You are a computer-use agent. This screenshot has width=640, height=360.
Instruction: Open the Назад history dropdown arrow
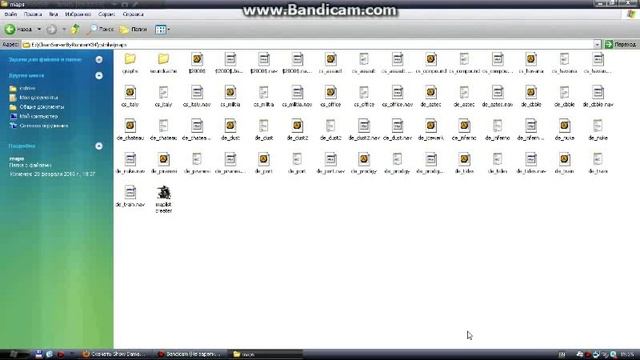(39, 29)
